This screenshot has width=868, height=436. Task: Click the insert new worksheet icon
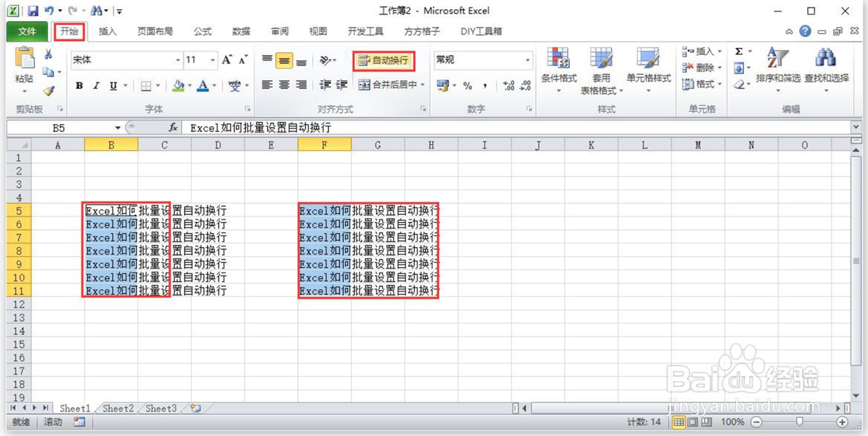point(195,408)
